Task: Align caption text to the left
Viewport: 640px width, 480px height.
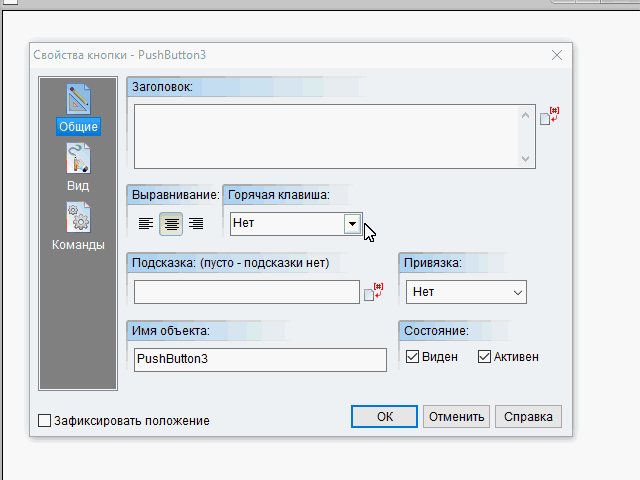Action: click(x=146, y=224)
